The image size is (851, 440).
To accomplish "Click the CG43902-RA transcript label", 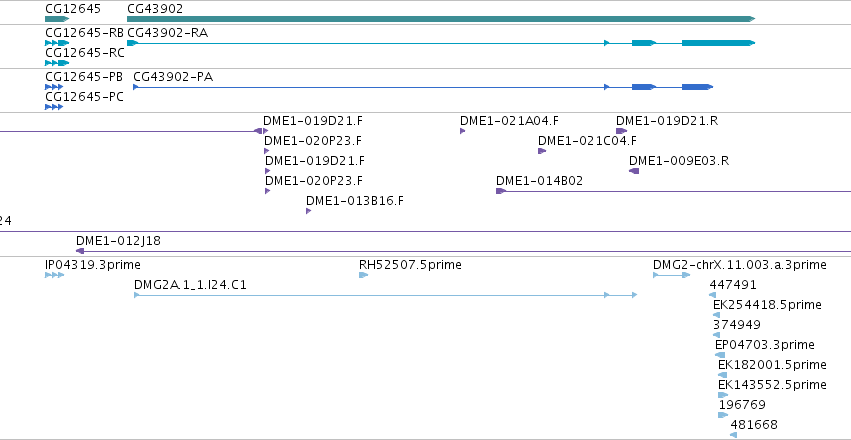I will pyautogui.click(x=167, y=33).
